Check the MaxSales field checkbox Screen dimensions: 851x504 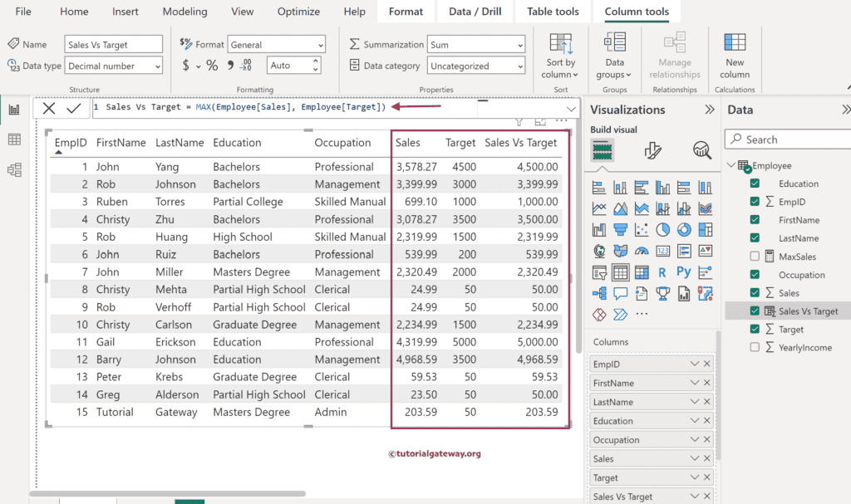pos(755,257)
